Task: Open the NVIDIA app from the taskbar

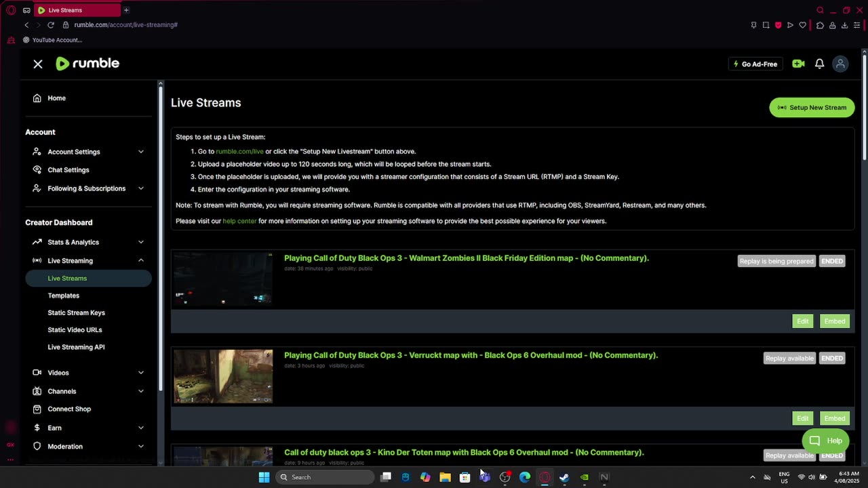Action: pos(585,477)
